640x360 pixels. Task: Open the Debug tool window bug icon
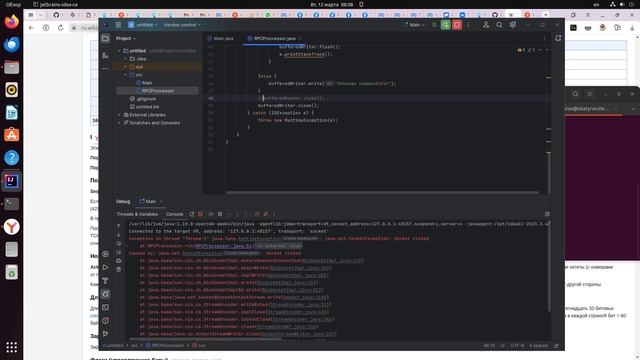[x=105, y=294]
